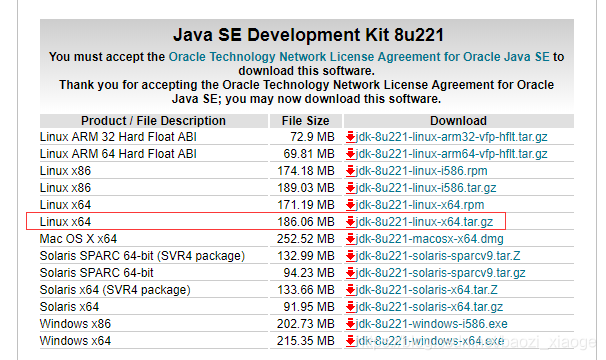Select the 174.18 MB file size

click(x=306, y=171)
